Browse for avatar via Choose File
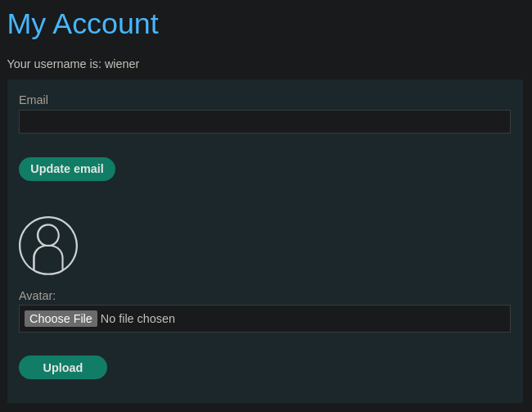532x412 pixels. tap(61, 319)
